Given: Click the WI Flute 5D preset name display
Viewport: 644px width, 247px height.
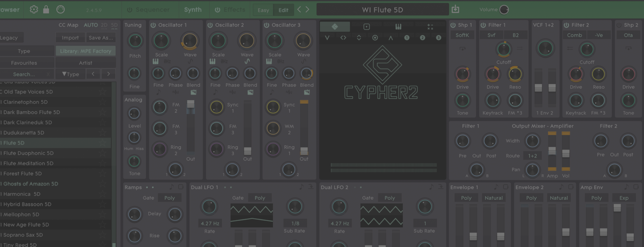Looking at the screenshot, I should (383, 10).
